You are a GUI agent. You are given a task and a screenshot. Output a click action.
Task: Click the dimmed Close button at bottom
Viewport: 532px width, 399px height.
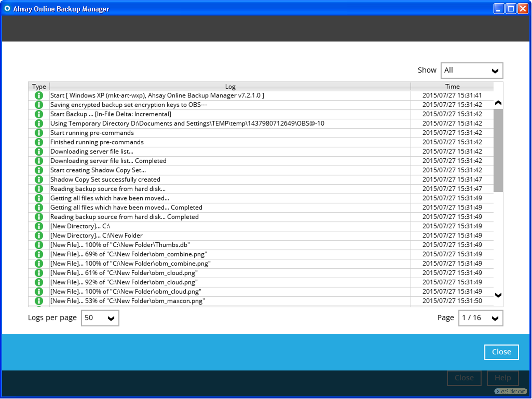click(x=464, y=378)
